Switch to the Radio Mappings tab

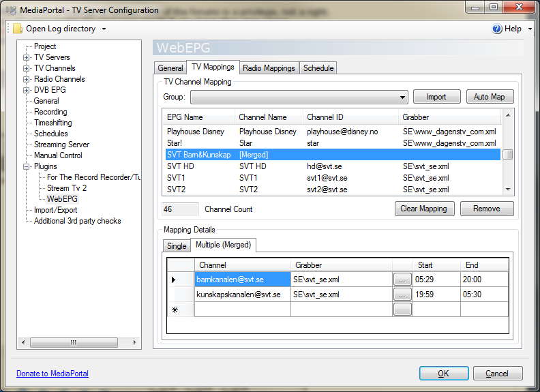pos(269,68)
